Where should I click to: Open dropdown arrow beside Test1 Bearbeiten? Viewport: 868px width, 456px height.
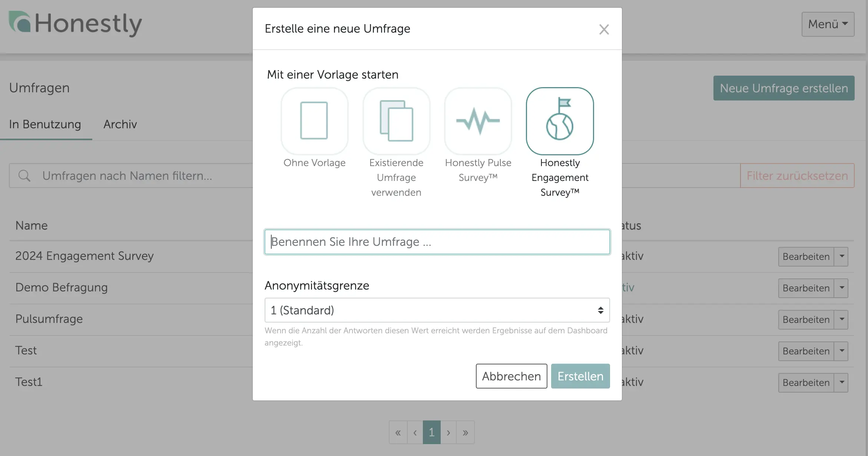[x=842, y=383]
